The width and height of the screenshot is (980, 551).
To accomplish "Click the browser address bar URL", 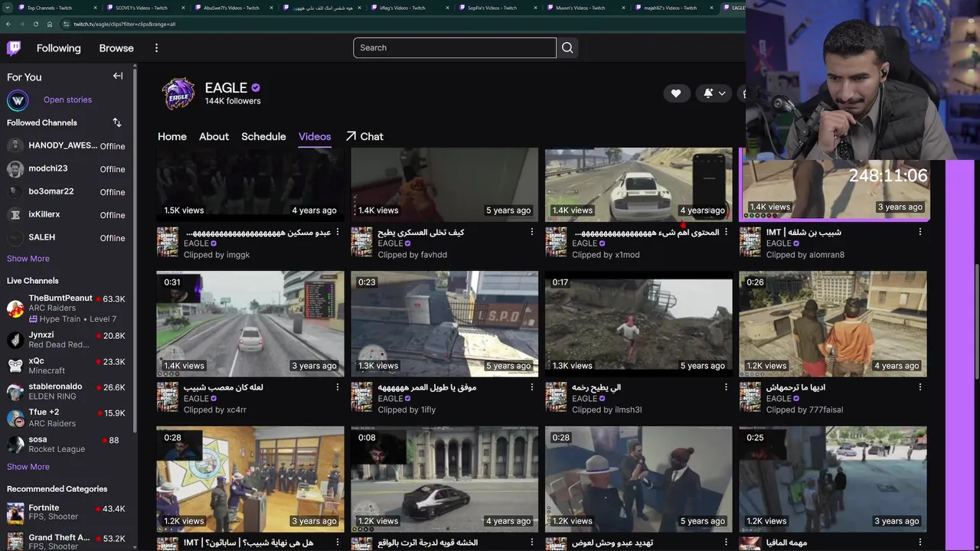I will 124,24.
